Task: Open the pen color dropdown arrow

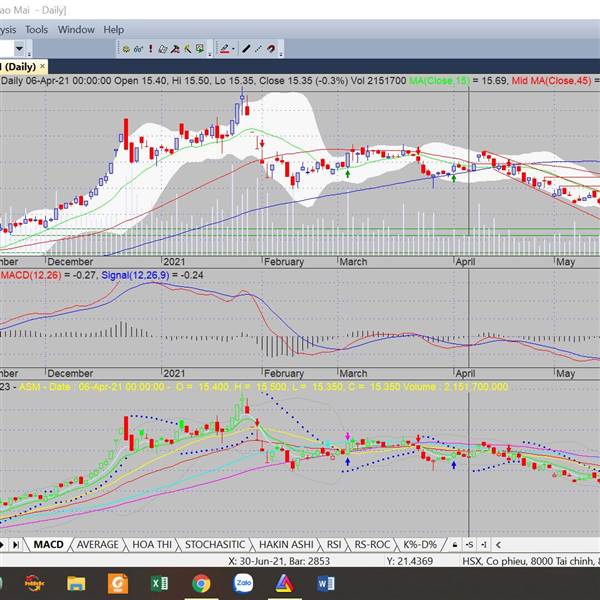Action: pyautogui.click(x=233, y=49)
